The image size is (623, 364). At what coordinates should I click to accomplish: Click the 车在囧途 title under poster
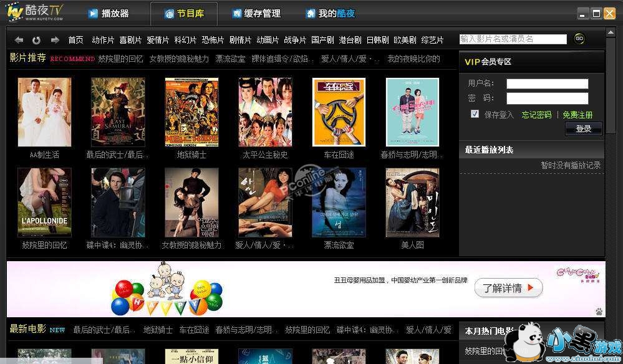pyautogui.click(x=339, y=155)
